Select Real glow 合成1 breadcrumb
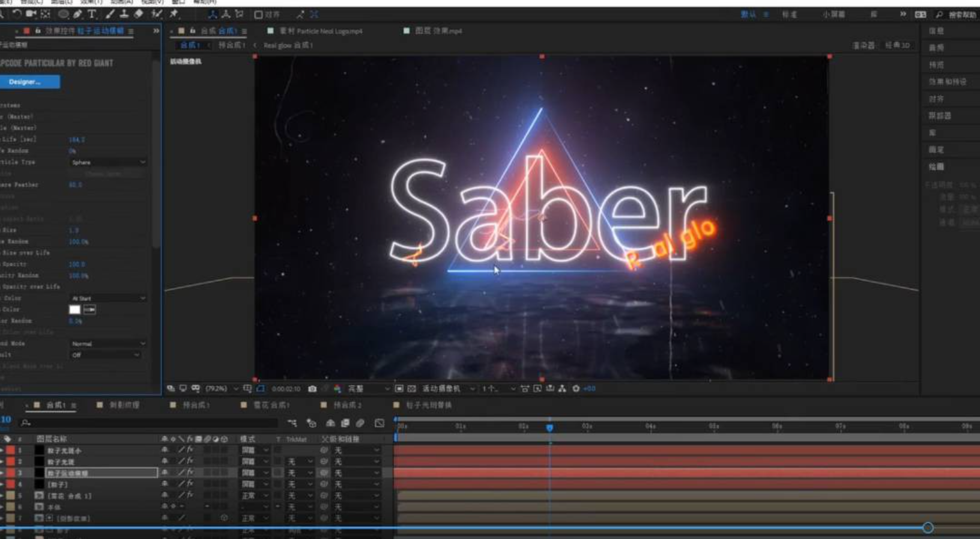 288,45
